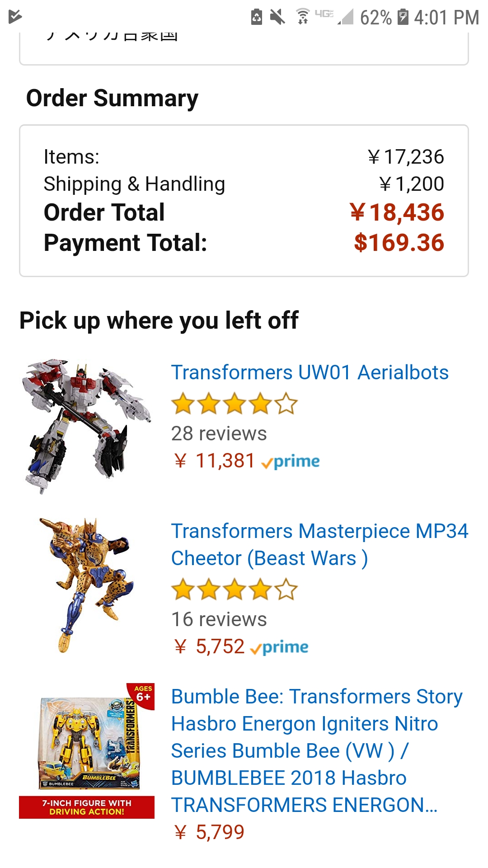Tap the Wi-Fi icon in status bar
The width and height of the screenshot is (488, 868).
pyautogui.click(x=302, y=17)
